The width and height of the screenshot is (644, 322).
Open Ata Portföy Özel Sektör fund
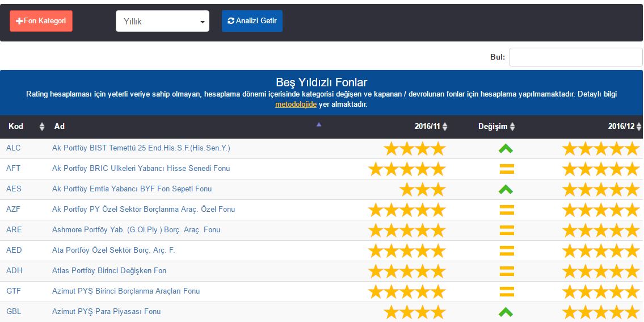(113, 250)
